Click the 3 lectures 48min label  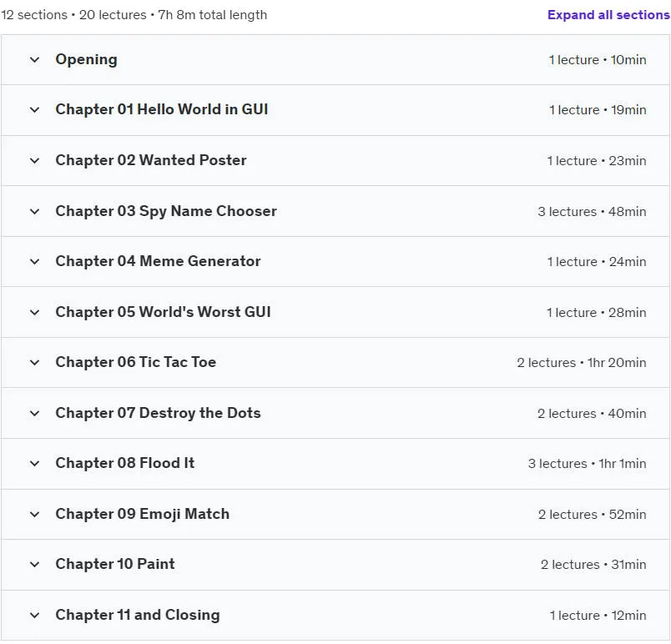pyautogui.click(x=592, y=212)
